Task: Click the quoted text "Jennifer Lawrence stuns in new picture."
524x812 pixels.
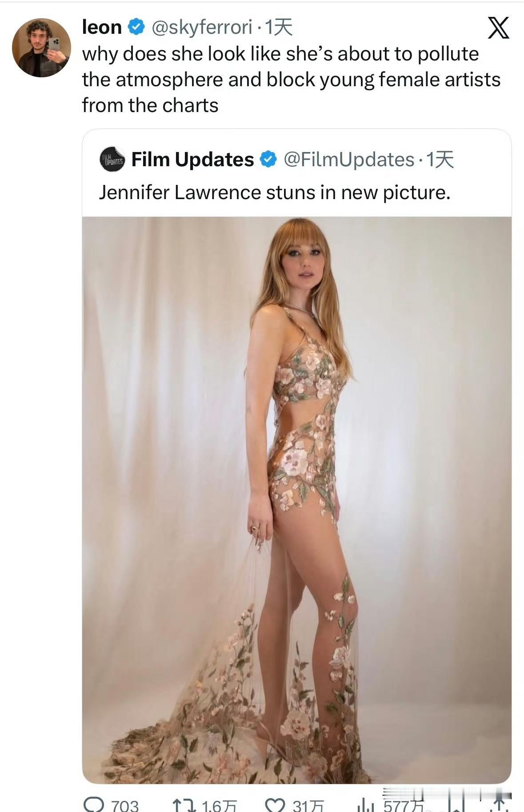Action: 274,192
